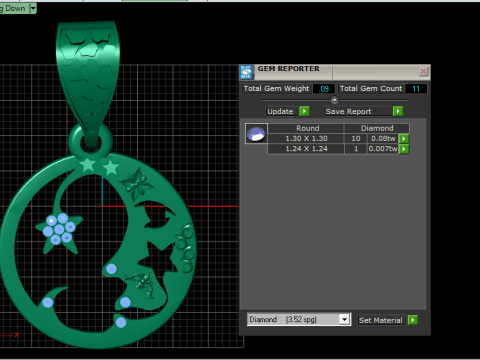Select the round gem thumbnail preview
Viewport: 480px width, 360px height.
tap(256, 134)
